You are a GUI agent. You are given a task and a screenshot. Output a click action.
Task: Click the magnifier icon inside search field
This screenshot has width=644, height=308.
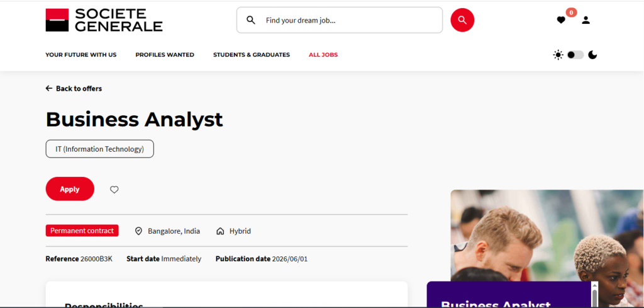250,20
